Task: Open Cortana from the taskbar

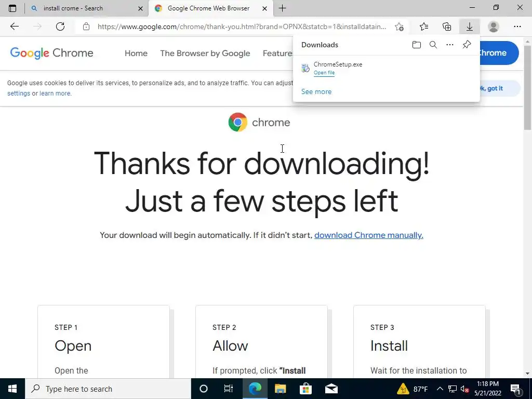Action: coord(204,389)
